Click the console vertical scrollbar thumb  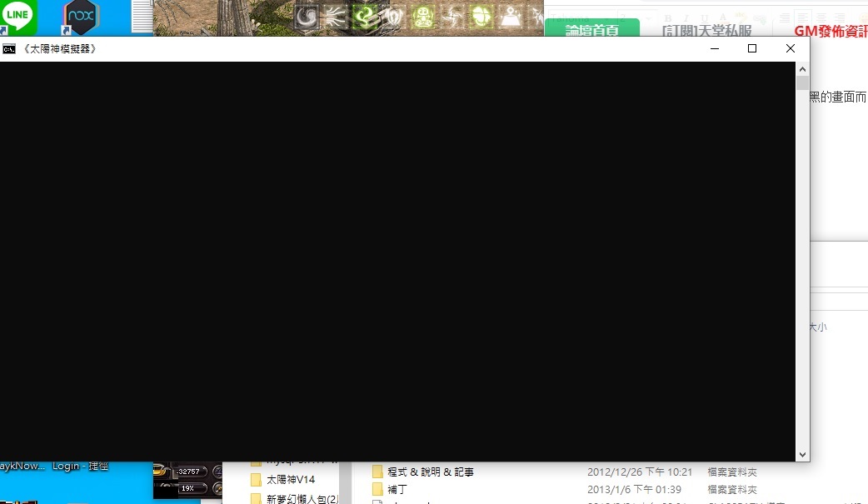(x=803, y=83)
